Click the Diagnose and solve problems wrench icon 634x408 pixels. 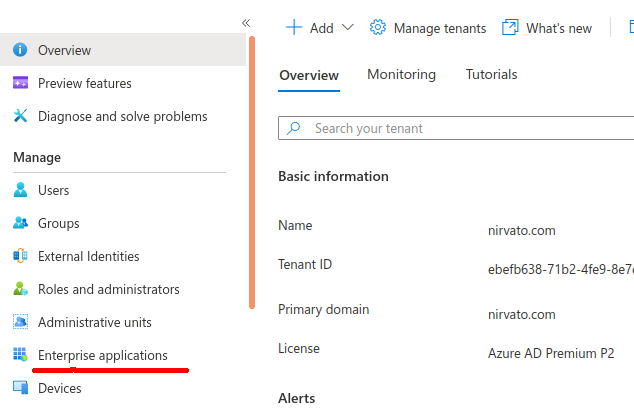20,116
